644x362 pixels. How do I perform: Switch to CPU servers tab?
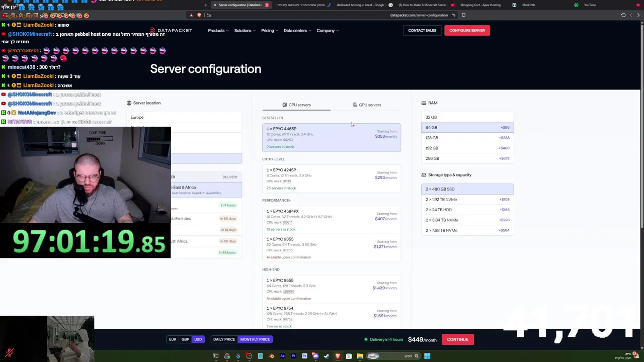click(296, 105)
